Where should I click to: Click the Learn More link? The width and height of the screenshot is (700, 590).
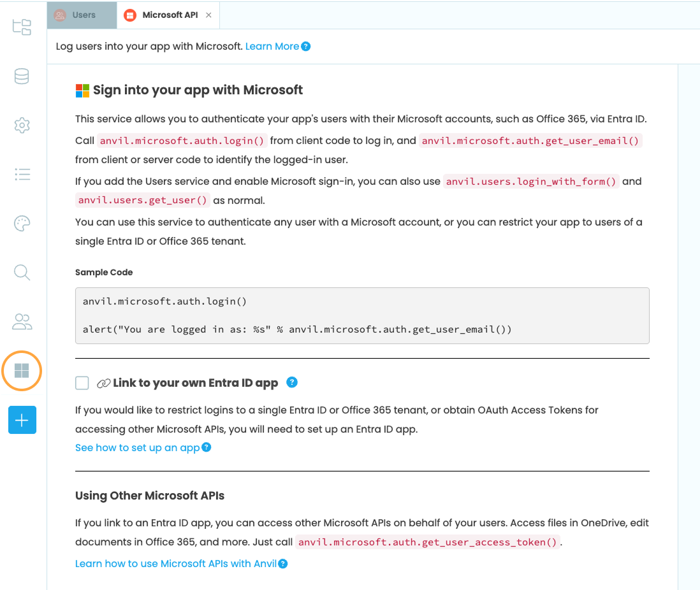pyautogui.click(x=272, y=47)
